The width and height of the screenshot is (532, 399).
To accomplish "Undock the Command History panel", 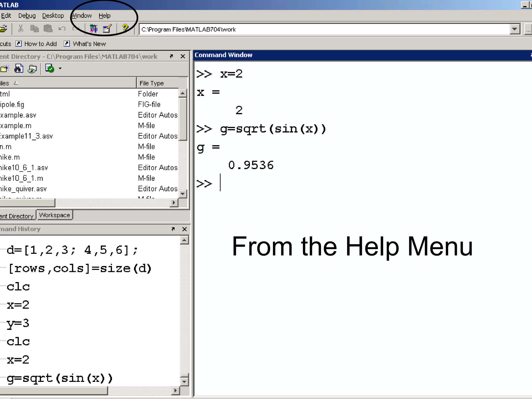I will click(x=173, y=229).
